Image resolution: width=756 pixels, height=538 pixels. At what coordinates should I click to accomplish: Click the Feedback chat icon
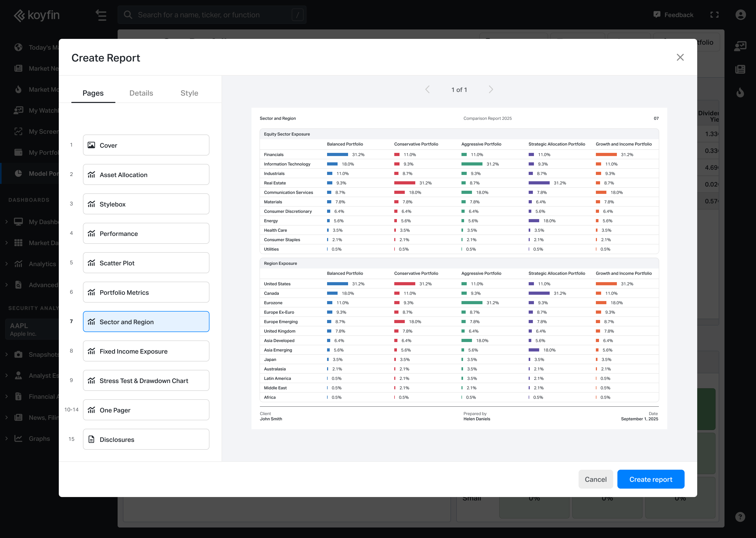(x=657, y=14)
